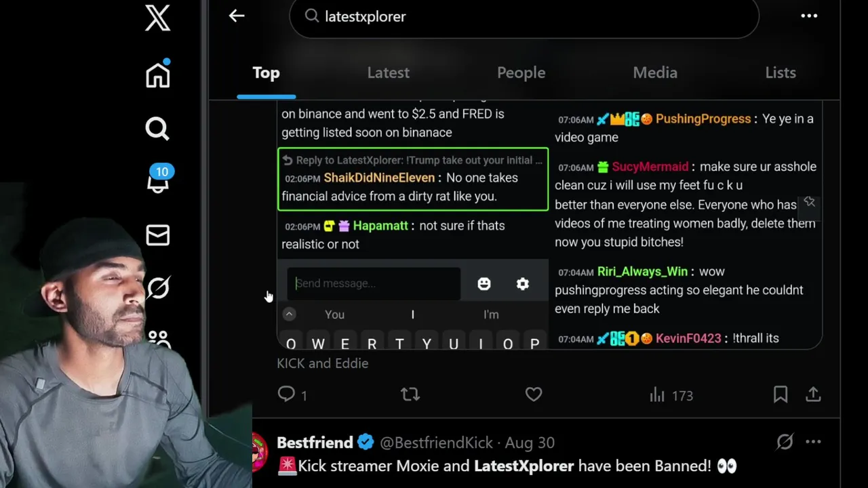Screen dimensions: 868x488
Task: Open @BestfriendKick profile link
Action: point(436,443)
